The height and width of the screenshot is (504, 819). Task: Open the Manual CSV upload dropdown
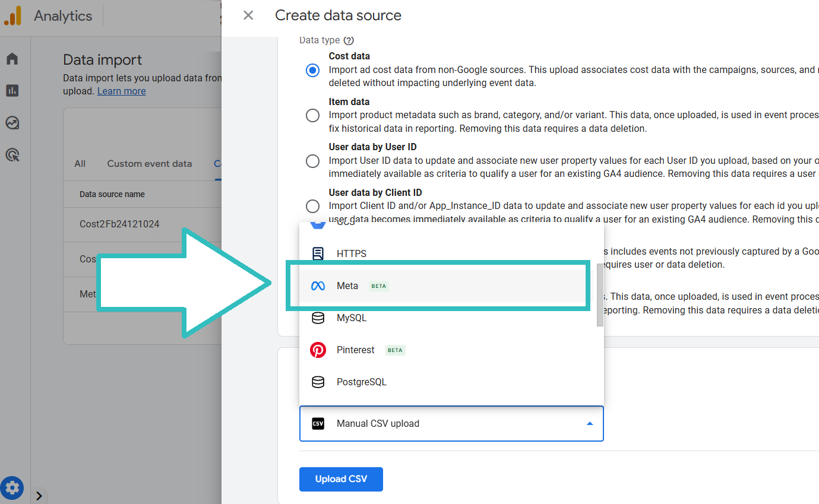451,424
